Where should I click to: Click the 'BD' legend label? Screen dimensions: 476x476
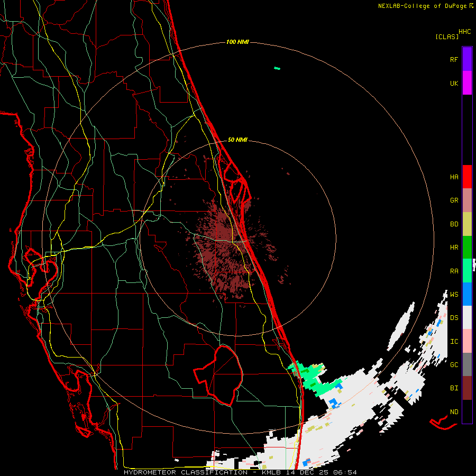coord(454,224)
